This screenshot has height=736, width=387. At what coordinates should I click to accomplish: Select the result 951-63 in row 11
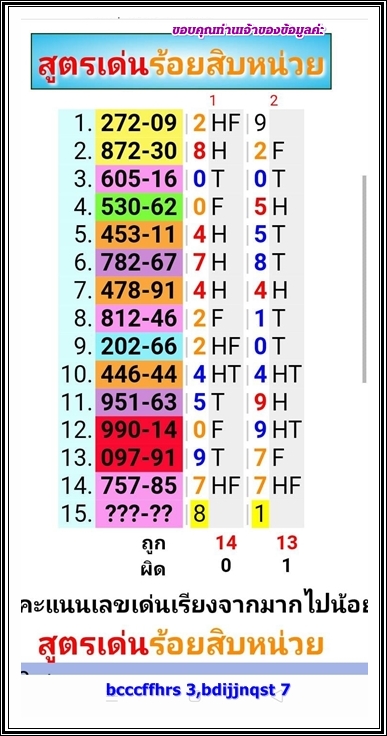pyautogui.click(x=139, y=402)
